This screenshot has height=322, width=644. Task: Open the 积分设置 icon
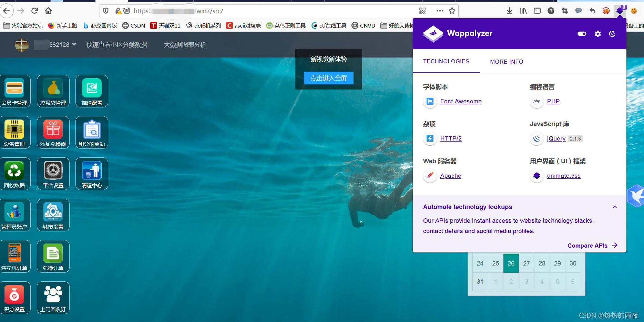click(x=14, y=298)
